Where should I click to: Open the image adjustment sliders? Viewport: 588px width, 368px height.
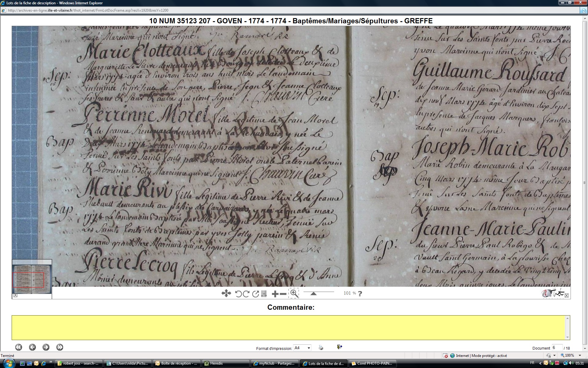[x=264, y=294]
